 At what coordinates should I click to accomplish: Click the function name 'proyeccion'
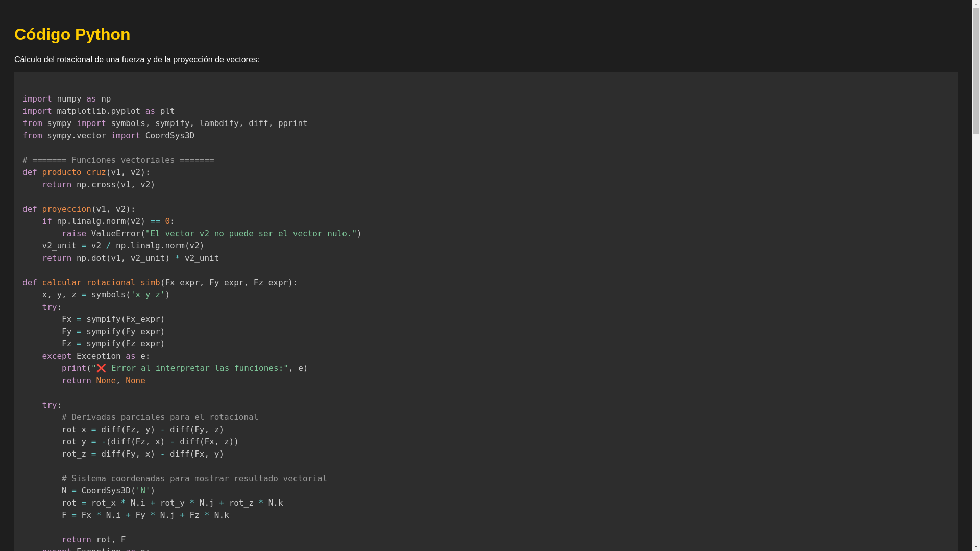point(67,209)
